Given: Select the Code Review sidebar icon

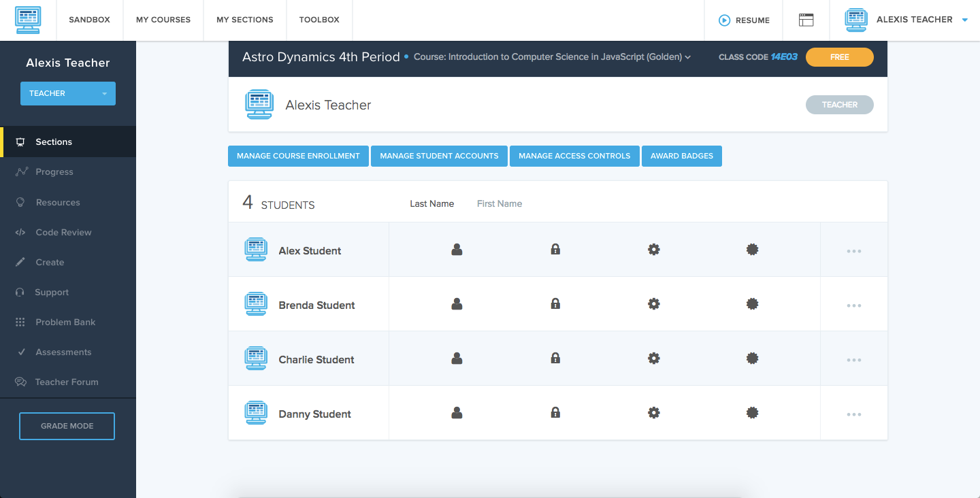Looking at the screenshot, I should (20, 232).
